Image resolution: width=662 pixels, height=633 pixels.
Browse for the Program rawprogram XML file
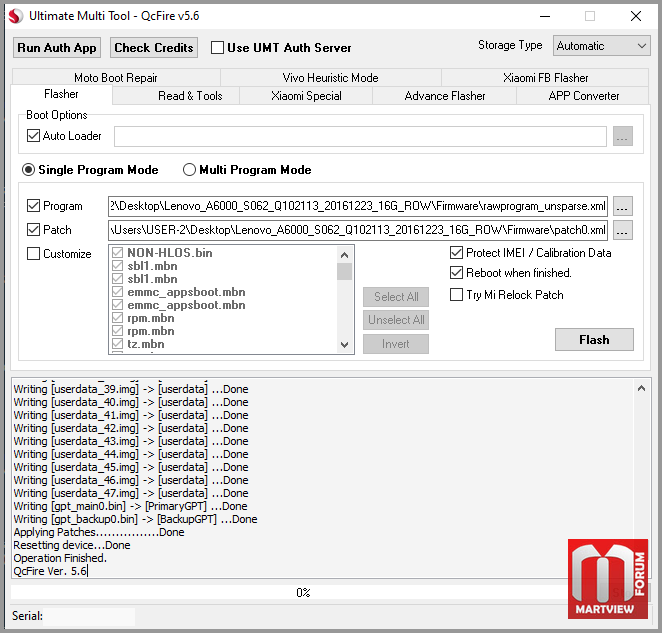[622, 206]
